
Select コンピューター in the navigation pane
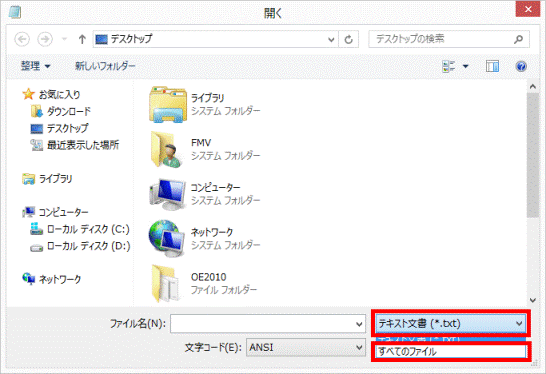point(63,212)
